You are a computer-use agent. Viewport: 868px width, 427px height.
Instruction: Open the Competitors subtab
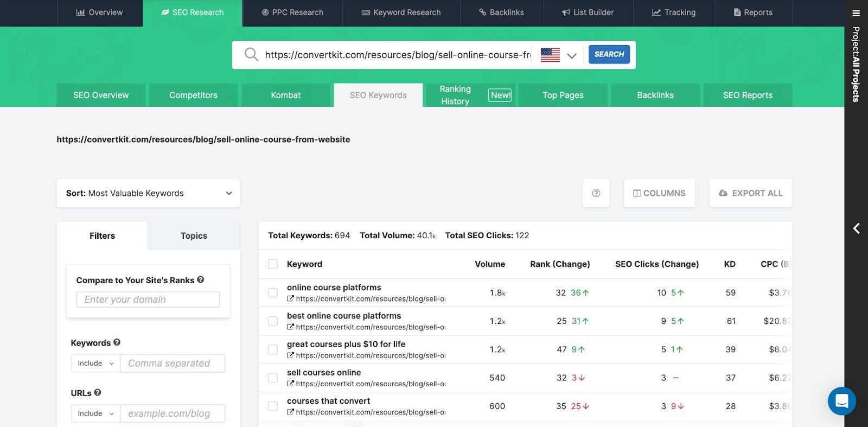click(x=193, y=95)
